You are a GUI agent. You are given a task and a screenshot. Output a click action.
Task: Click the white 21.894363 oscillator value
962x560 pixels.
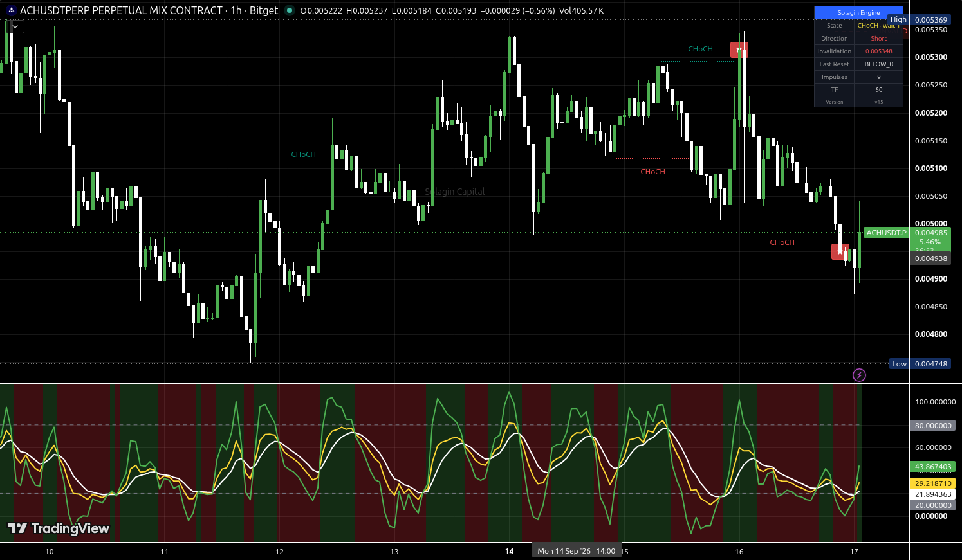tap(933, 494)
